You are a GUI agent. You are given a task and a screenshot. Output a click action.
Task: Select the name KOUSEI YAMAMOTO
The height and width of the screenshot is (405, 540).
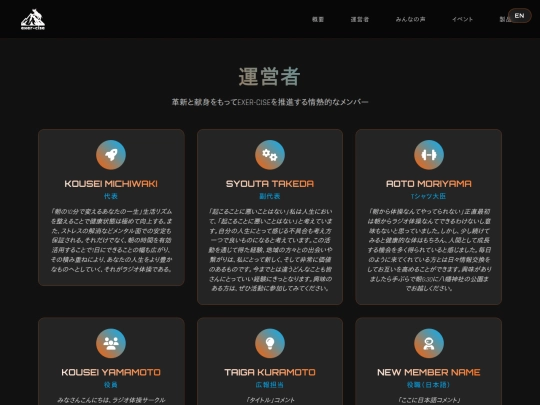coord(111,372)
